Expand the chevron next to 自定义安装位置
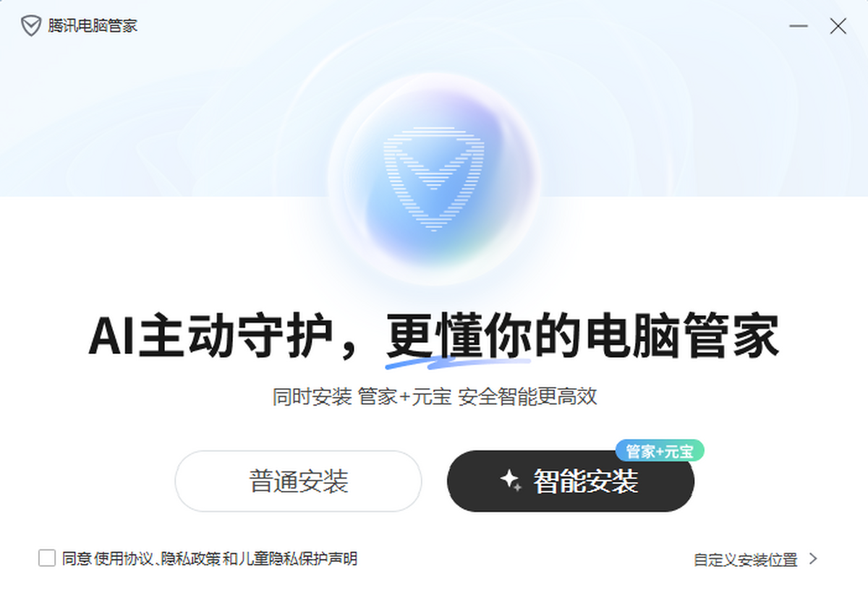This screenshot has width=868, height=595. [x=813, y=559]
